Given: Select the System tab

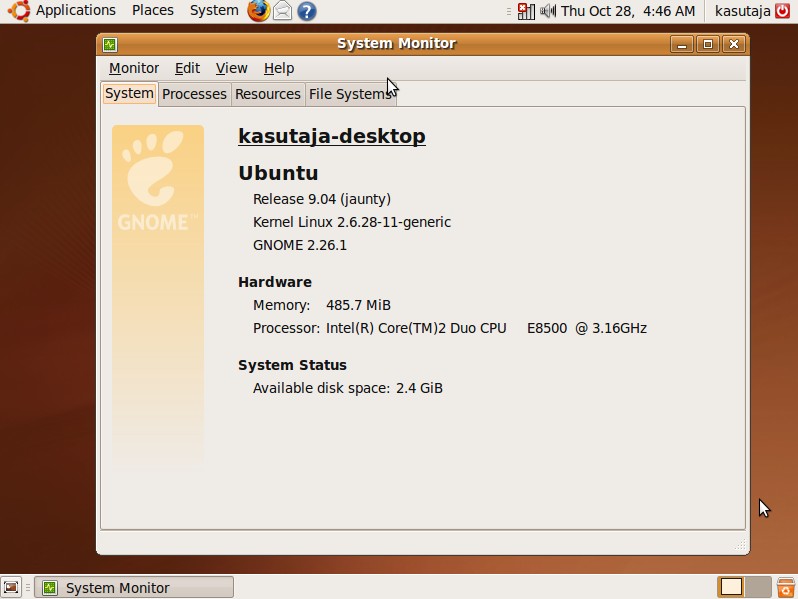Looking at the screenshot, I should tap(129, 94).
